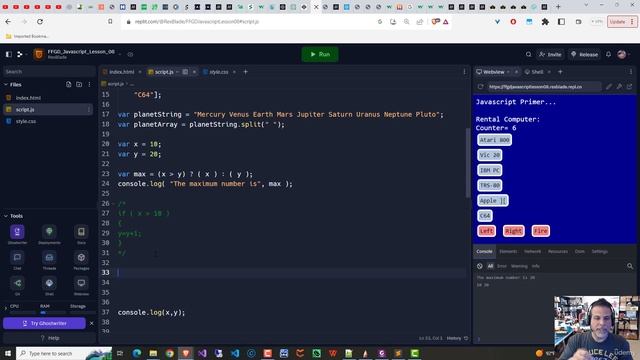The image size is (640, 360).
Task: Open the Webview tab dropdown arrow
Action: [508, 72]
